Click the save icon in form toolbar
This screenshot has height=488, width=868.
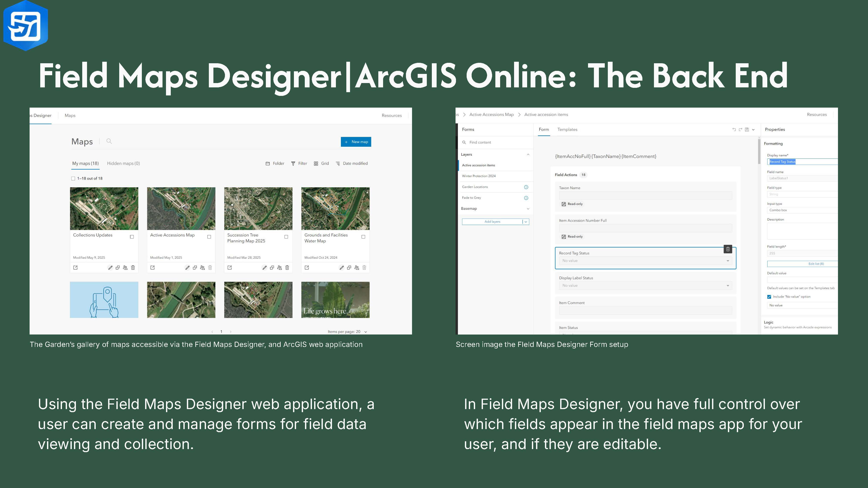pos(747,130)
